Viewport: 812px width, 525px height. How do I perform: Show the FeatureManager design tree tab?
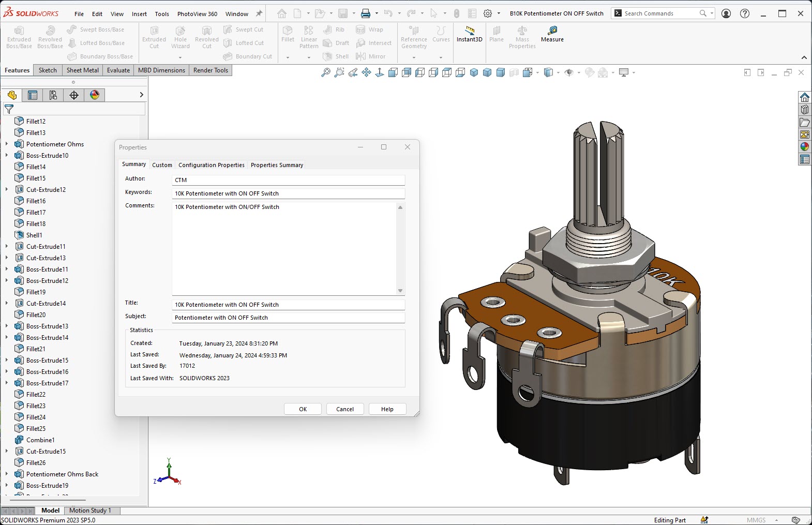coord(12,95)
